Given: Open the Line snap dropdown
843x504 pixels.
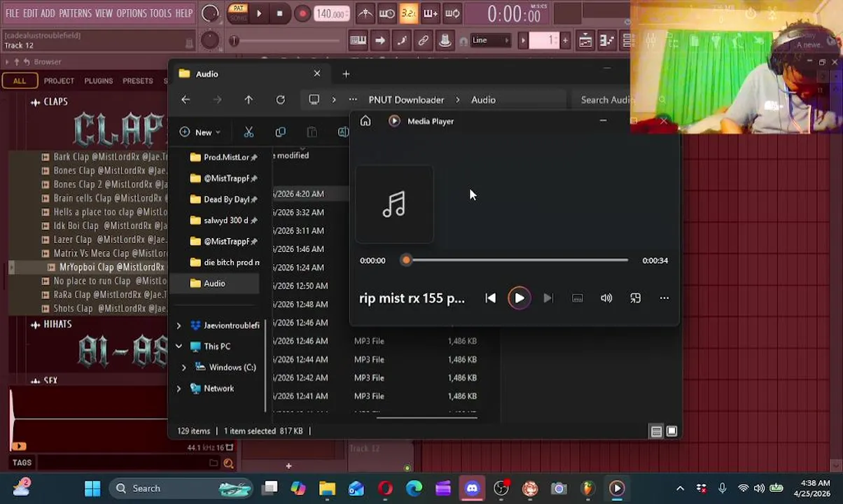Looking at the screenshot, I should click(491, 41).
